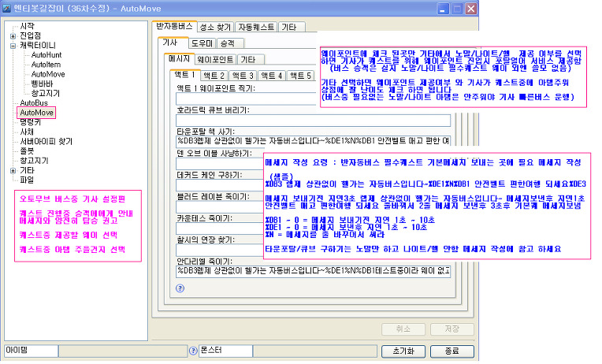Click the help question mark icon below message fields
This screenshot has width=602, height=364.
click(180, 288)
